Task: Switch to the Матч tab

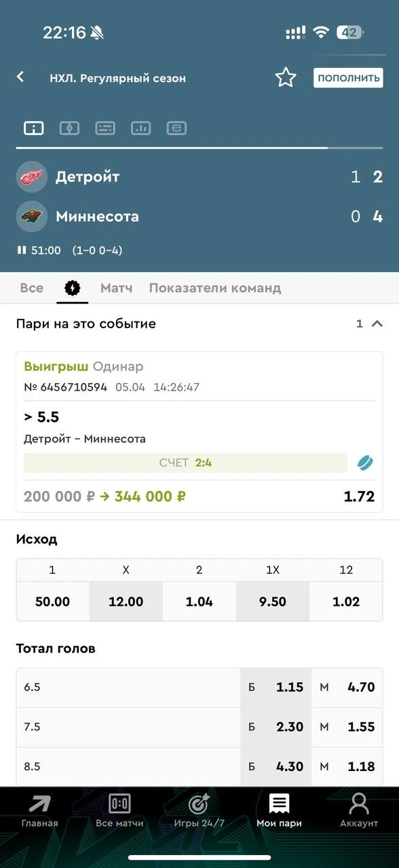Action: click(116, 288)
